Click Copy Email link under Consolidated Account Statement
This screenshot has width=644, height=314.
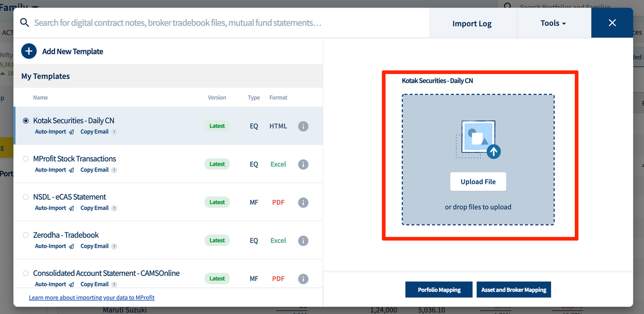coord(94,284)
